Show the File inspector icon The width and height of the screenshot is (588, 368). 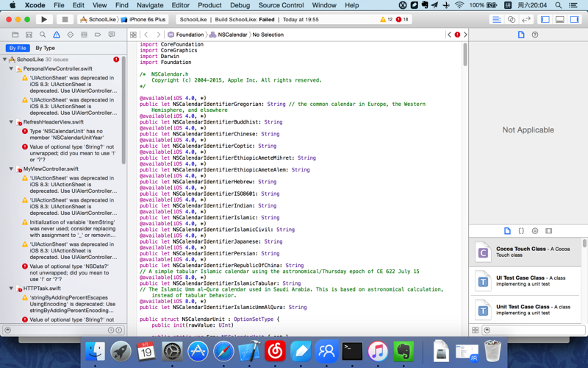point(521,35)
